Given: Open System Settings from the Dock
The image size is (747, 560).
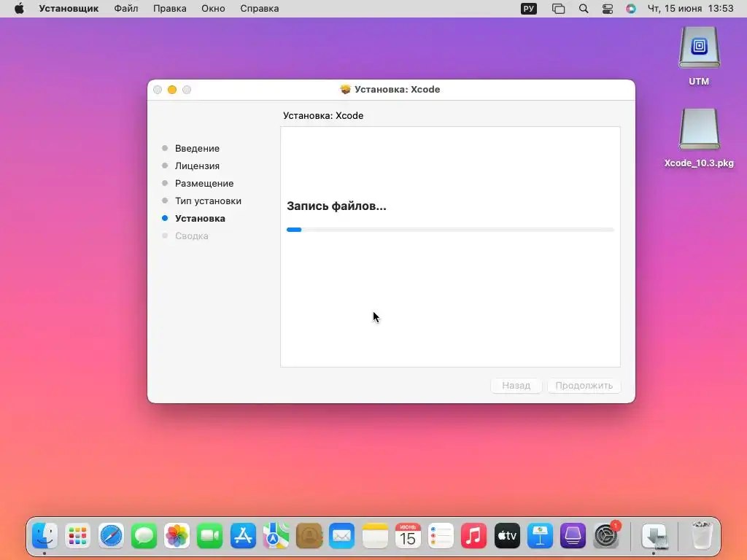Looking at the screenshot, I should coord(606,536).
